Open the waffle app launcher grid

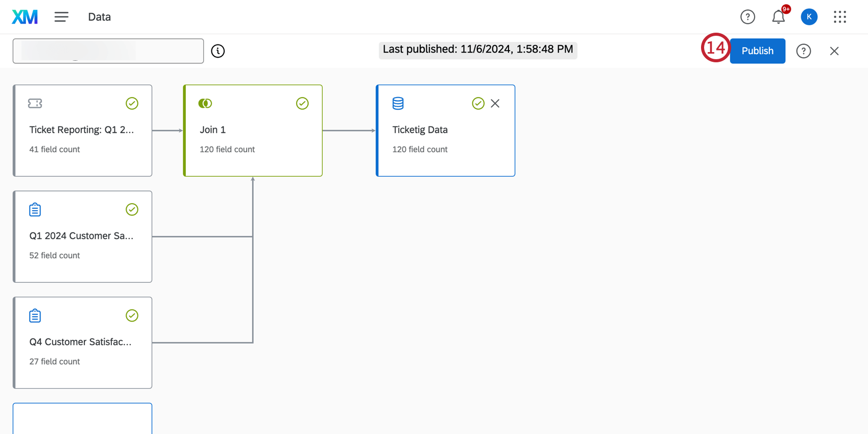[839, 16]
